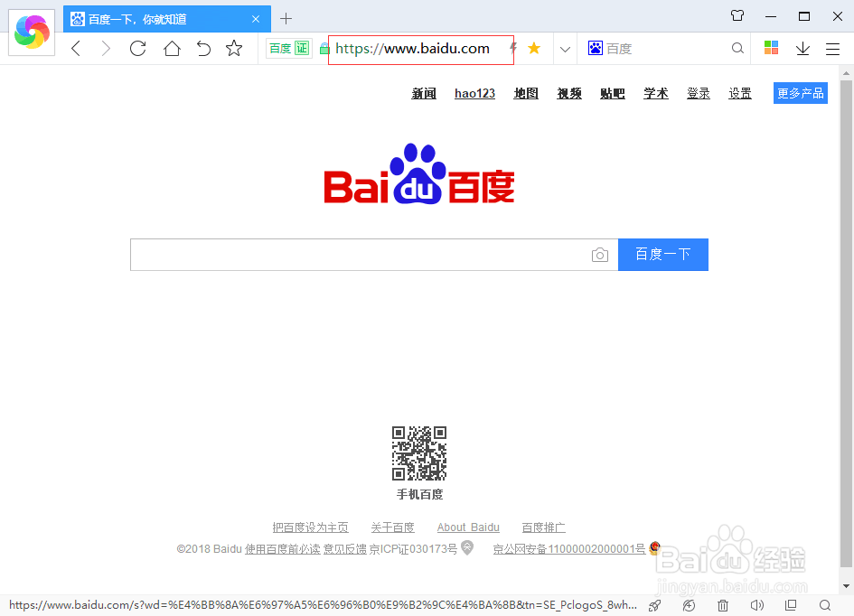The width and height of the screenshot is (854, 616).
Task: Mute sound with speaker status icon
Action: point(757,605)
